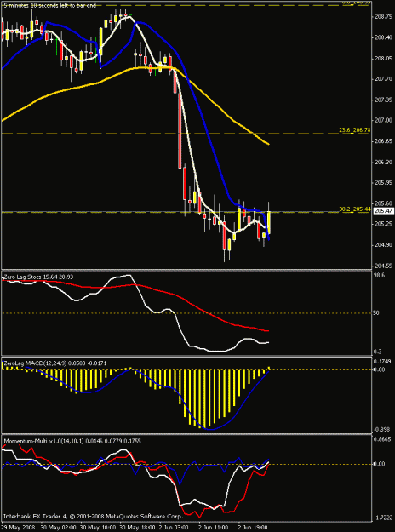Click the 0.00 label in Momentum panel
The width and height of the screenshot is (395, 532).
pos(380,464)
